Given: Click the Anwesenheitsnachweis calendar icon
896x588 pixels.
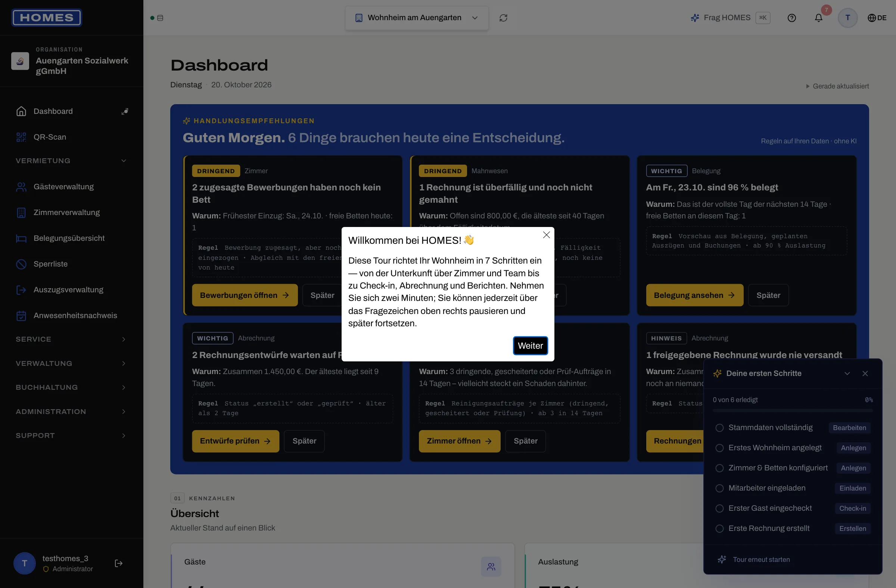Looking at the screenshot, I should (21, 315).
